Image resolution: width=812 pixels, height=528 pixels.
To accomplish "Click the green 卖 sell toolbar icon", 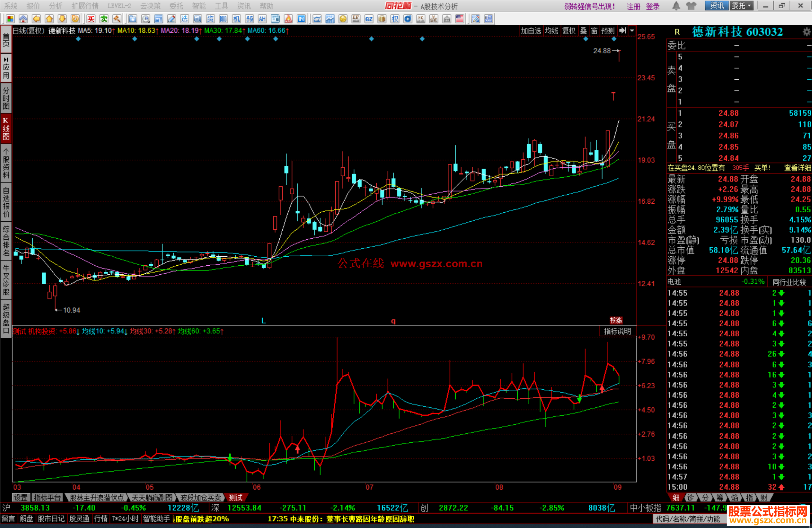I will [104, 19].
